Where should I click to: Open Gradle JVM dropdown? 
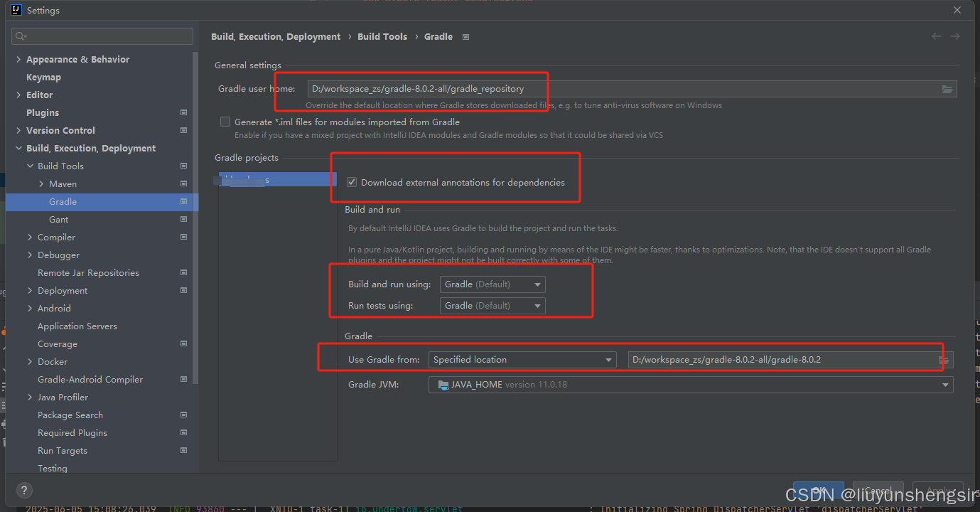pyautogui.click(x=691, y=385)
